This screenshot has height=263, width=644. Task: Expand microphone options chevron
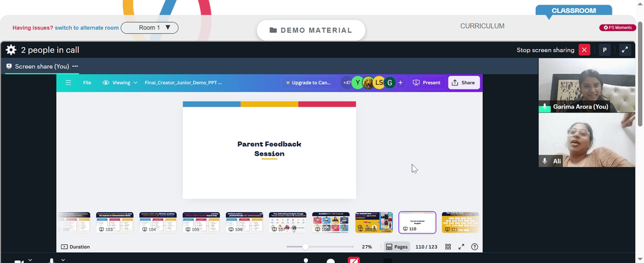click(63, 260)
